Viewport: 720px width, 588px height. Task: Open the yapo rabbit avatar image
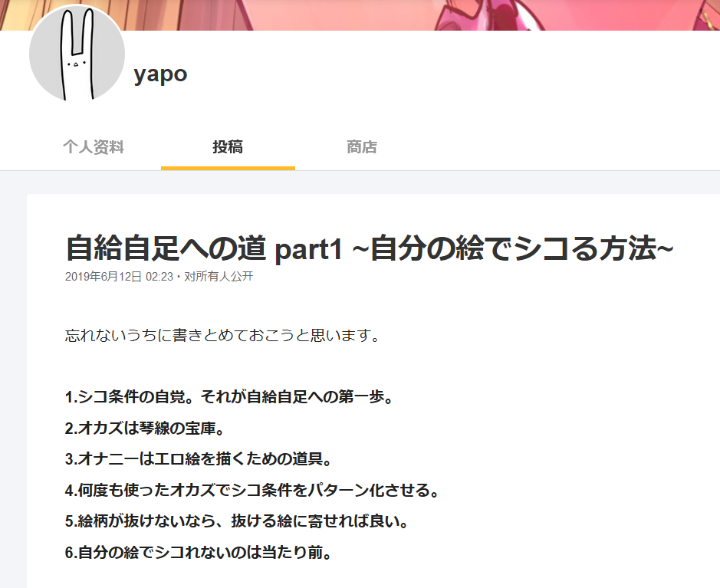[x=77, y=53]
